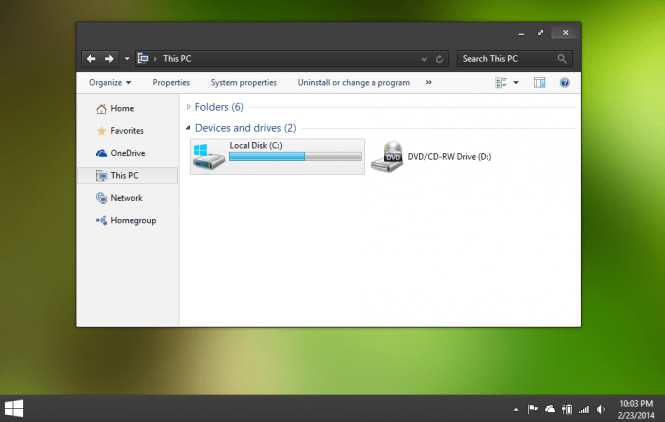Expand the Folders (6) group

tap(189, 106)
